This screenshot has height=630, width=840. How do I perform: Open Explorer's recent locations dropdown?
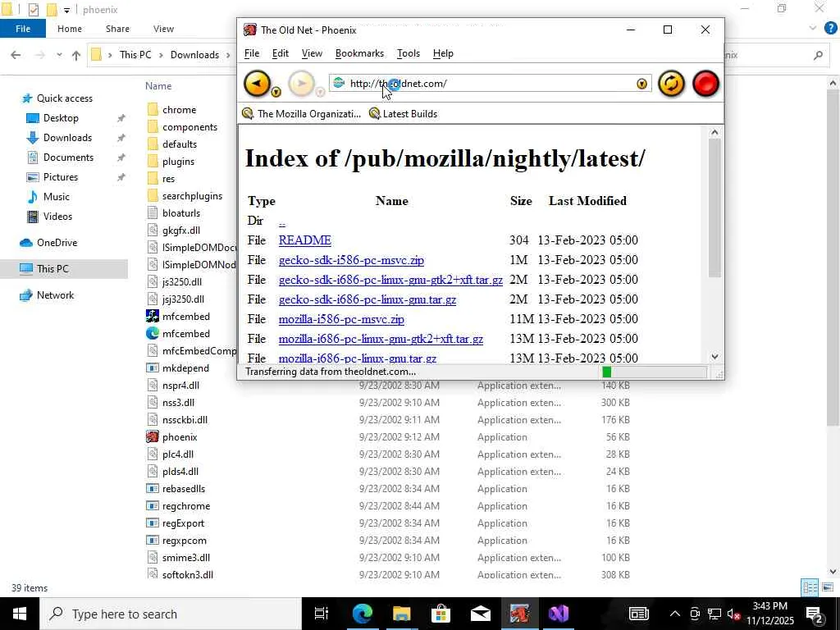(x=59, y=55)
